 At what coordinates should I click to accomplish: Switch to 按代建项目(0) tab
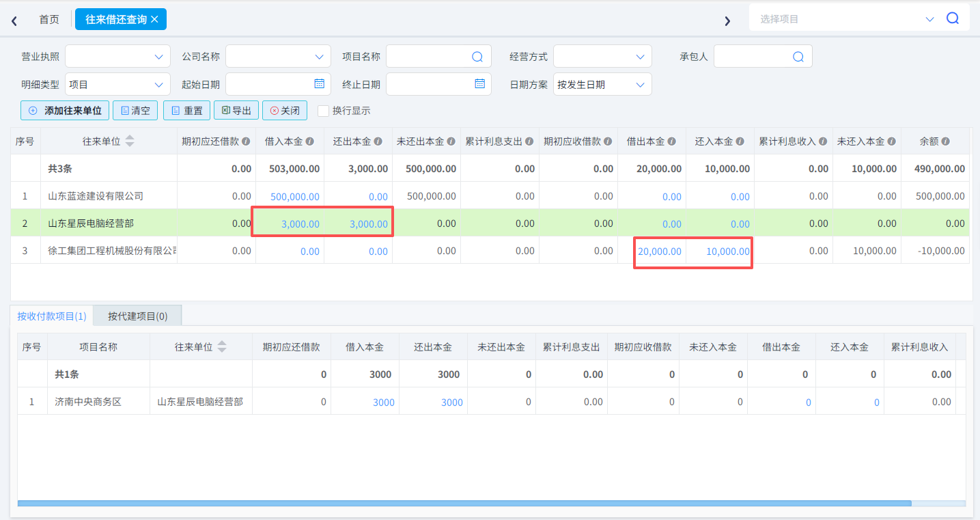click(x=137, y=316)
